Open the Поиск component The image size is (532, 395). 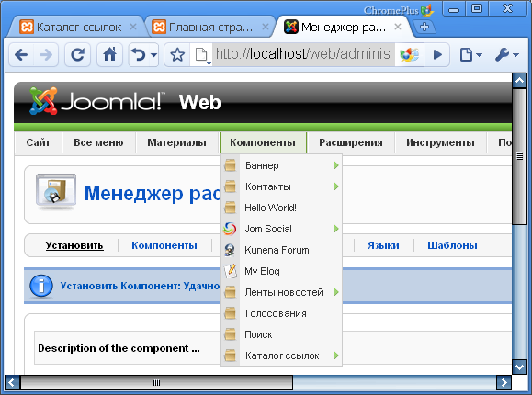pyautogui.click(x=258, y=334)
